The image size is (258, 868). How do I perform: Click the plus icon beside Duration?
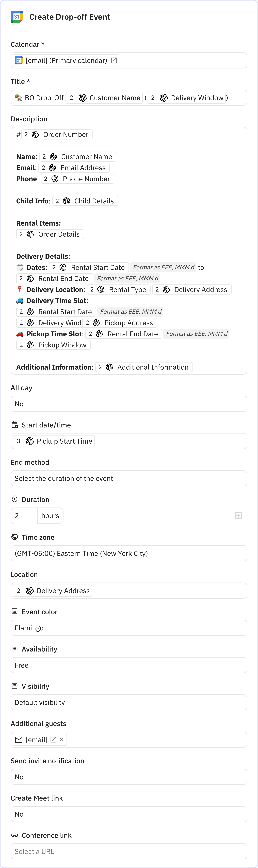click(238, 516)
